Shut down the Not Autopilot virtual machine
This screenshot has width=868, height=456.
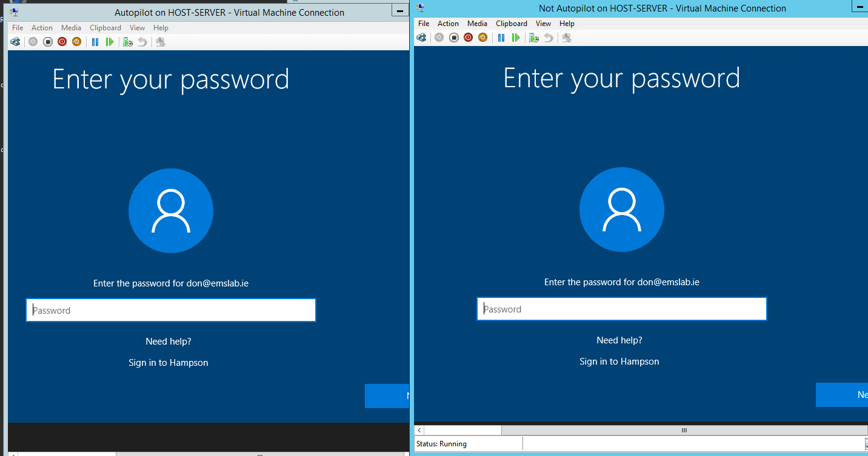[x=468, y=38]
